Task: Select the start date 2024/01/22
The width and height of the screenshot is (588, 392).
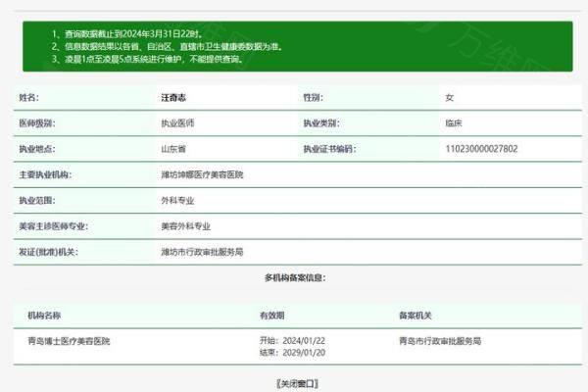Action: point(304,341)
